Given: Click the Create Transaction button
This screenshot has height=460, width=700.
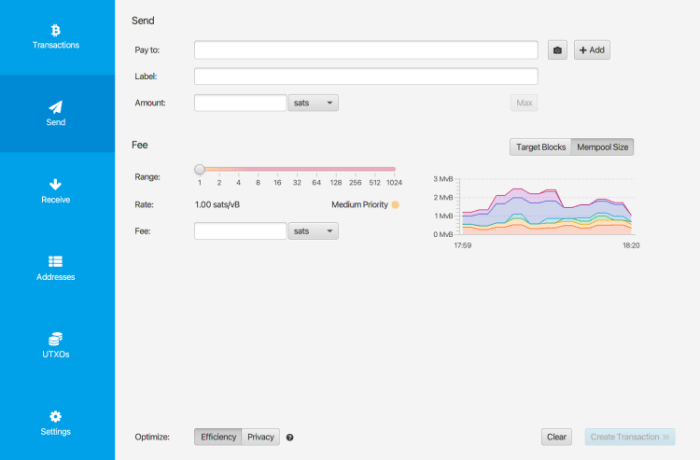Looking at the screenshot, I should tap(630, 437).
